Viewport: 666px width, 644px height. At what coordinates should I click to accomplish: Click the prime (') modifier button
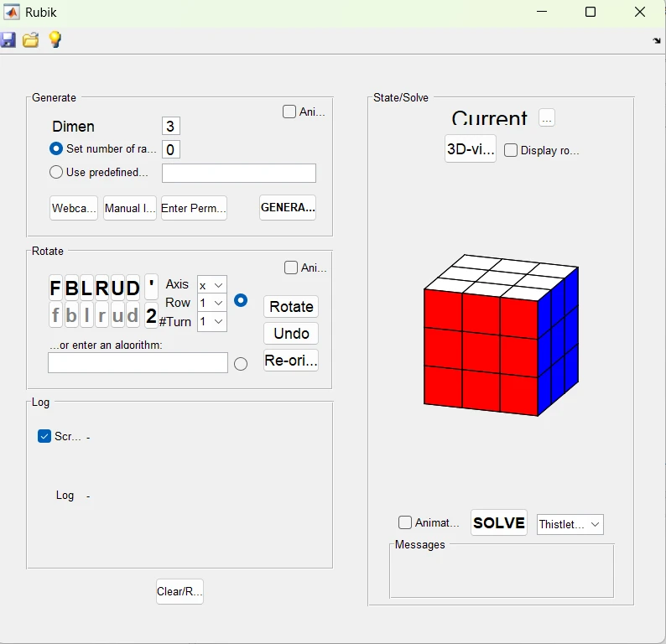pyautogui.click(x=151, y=288)
